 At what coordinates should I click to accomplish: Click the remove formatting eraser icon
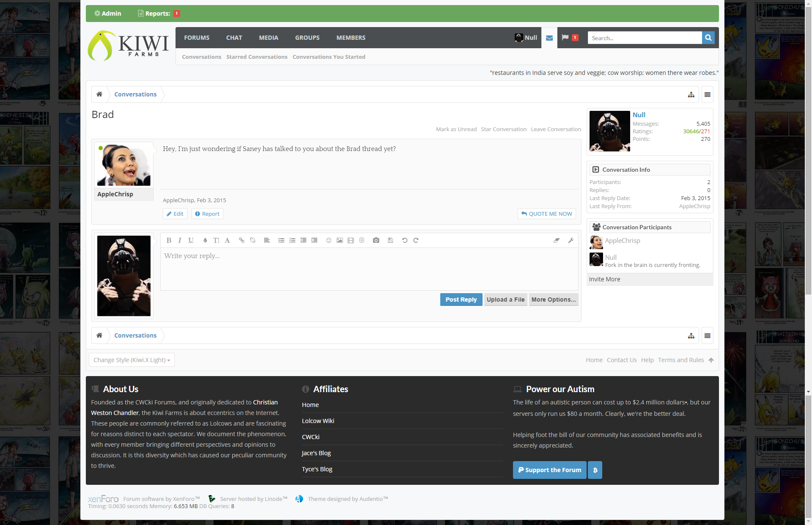point(557,240)
